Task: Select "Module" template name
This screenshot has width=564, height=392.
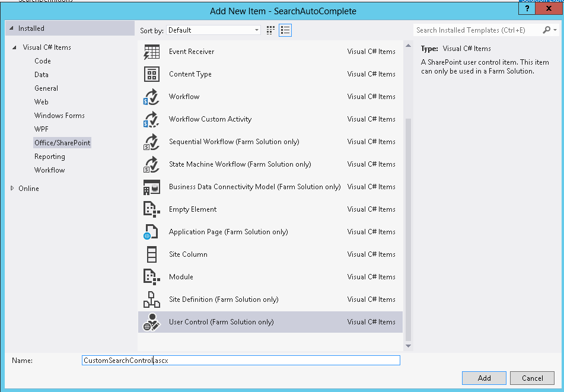Action: 181,278
